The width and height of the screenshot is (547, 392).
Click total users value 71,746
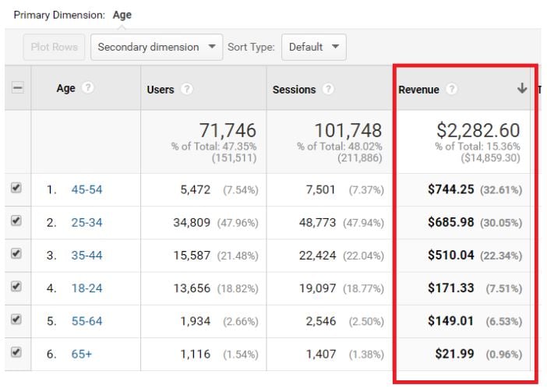[x=228, y=130]
